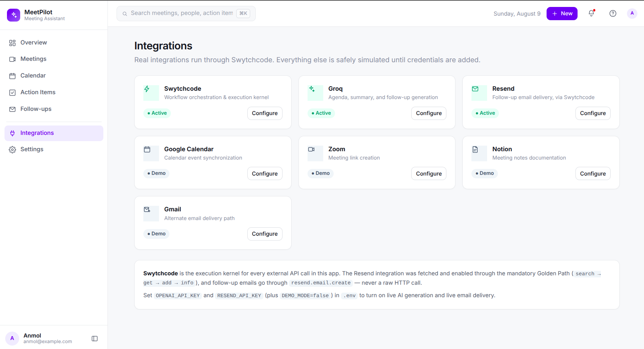Click the 'Integrations' page heading
Viewport: 644px width, 349px height.
(x=163, y=46)
